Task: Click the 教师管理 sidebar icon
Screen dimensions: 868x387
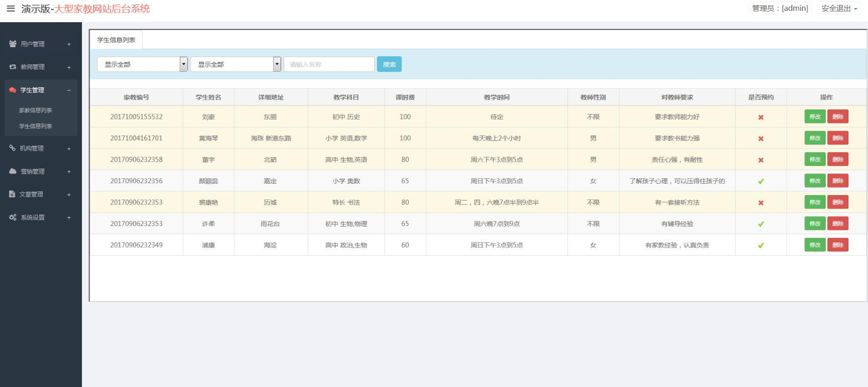Action: [12, 67]
